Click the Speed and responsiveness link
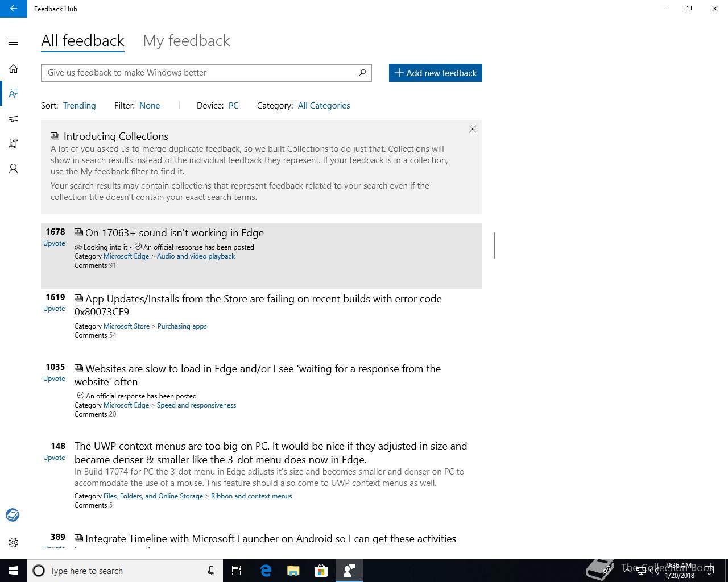The height and width of the screenshot is (582, 728). point(196,405)
